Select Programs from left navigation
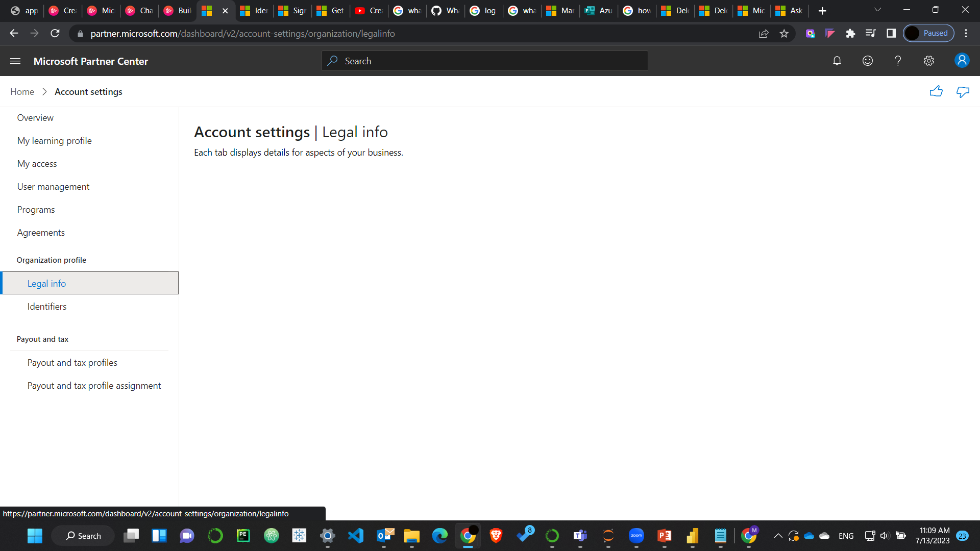 click(36, 209)
